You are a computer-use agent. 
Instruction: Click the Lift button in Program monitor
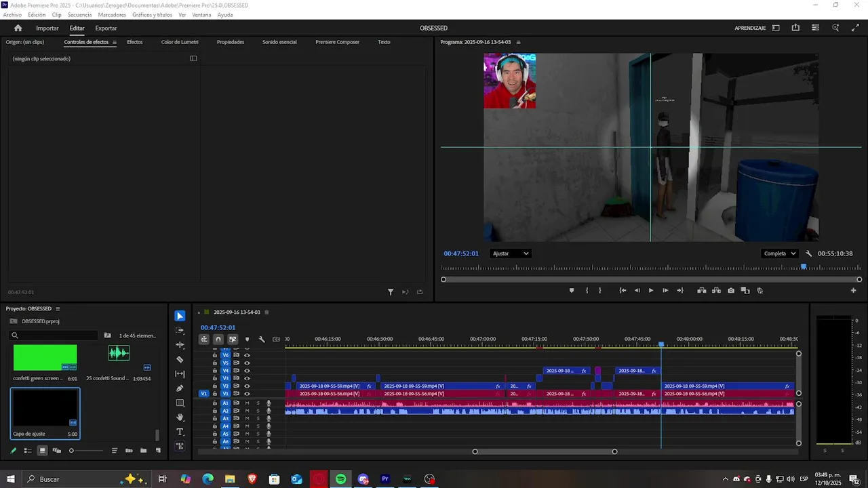(701, 291)
